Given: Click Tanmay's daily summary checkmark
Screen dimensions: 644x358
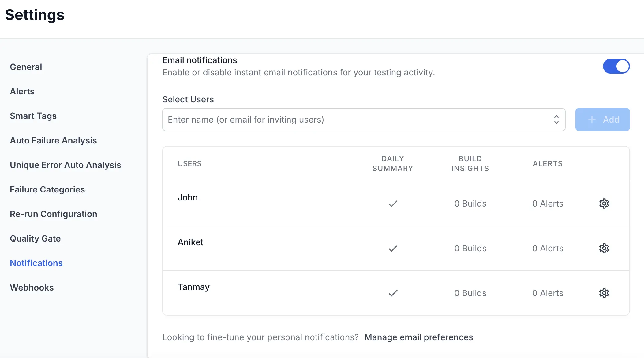Looking at the screenshot, I should (393, 293).
